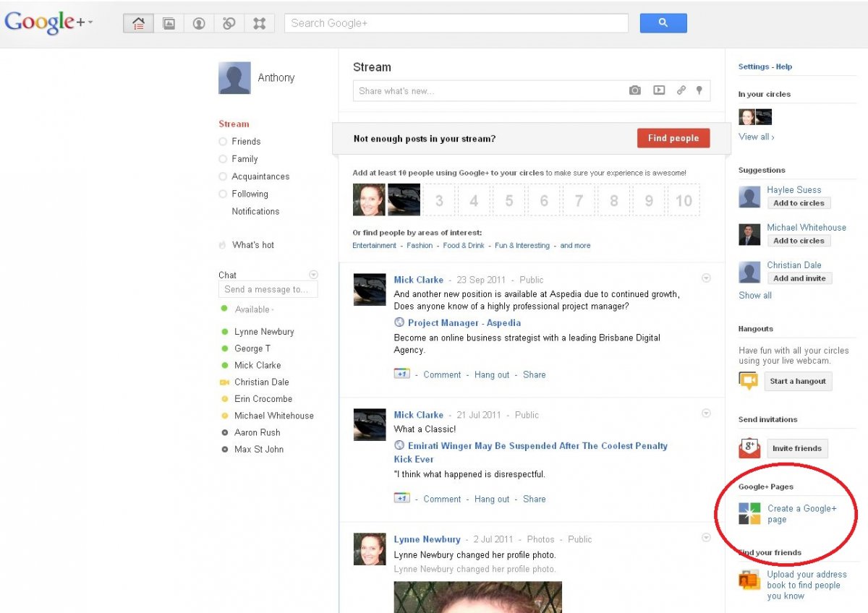
Task: Click the globe icon beside Emirati Winger link
Action: (x=399, y=446)
